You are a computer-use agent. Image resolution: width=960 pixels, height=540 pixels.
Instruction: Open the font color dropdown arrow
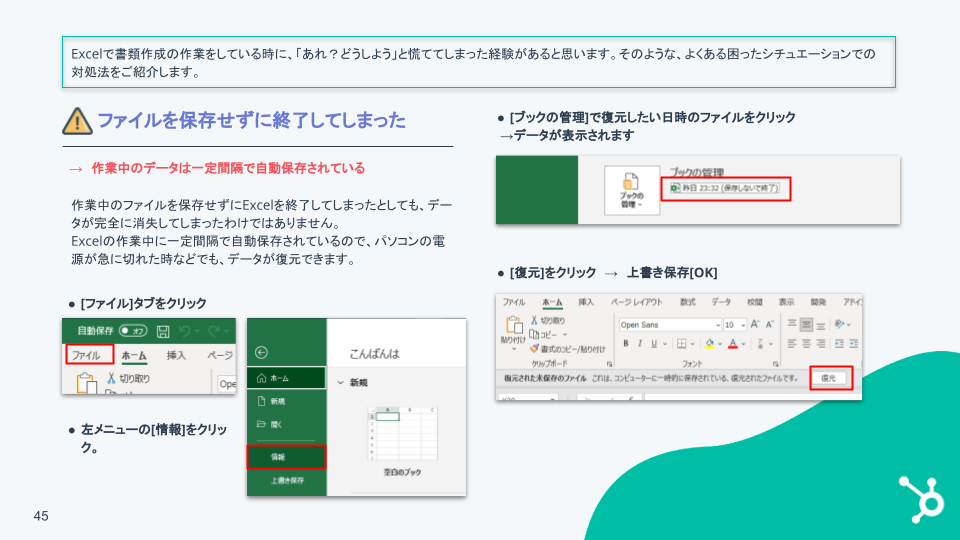click(x=744, y=344)
